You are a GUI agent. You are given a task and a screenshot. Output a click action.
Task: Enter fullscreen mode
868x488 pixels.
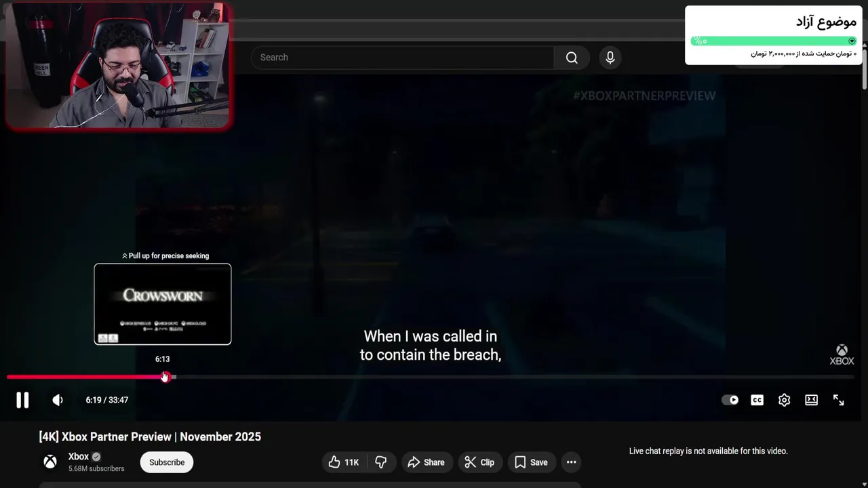(x=839, y=400)
